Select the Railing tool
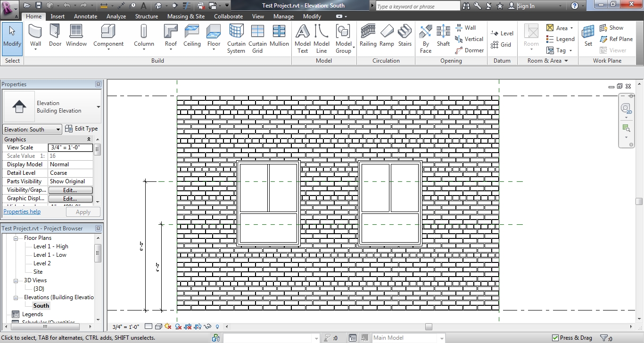644x343 pixels. pyautogui.click(x=368, y=36)
